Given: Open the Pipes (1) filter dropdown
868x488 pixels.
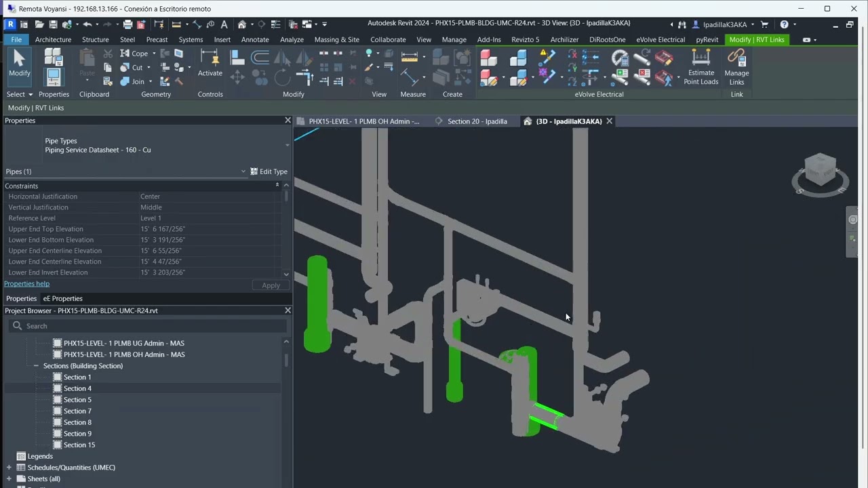Looking at the screenshot, I should pyautogui.click(x=243, y=171).
